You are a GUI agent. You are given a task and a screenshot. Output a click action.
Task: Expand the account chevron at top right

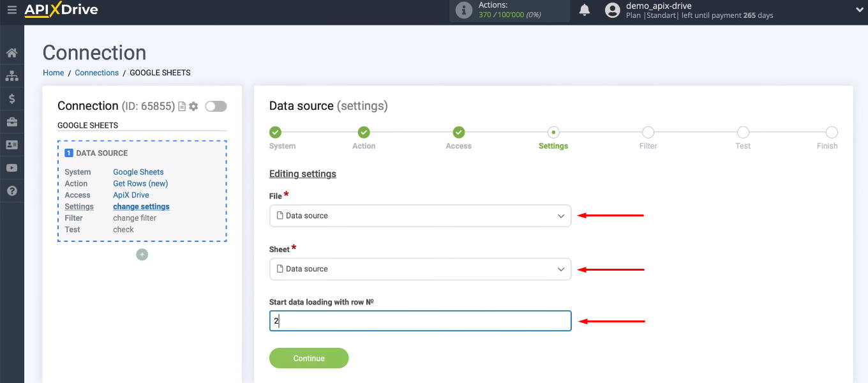pyautogui.click(x=858, y=11)
